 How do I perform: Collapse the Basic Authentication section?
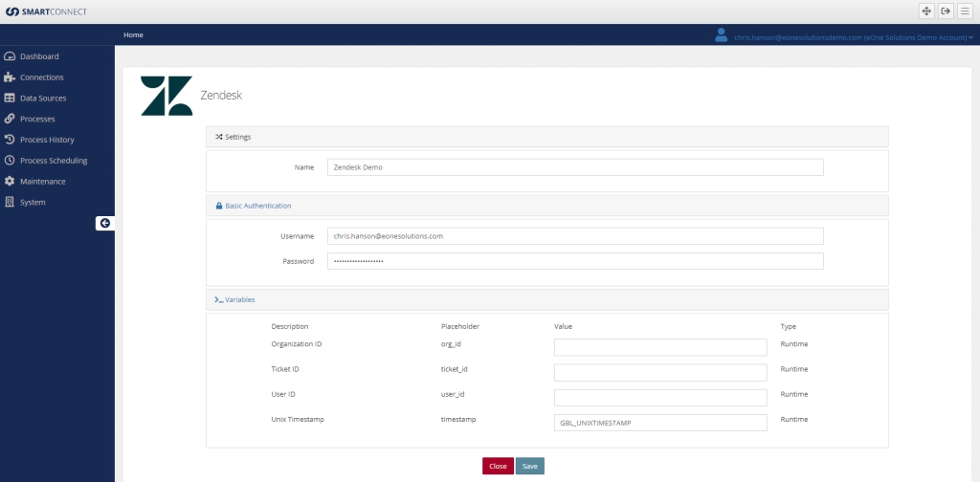(546, 206)
